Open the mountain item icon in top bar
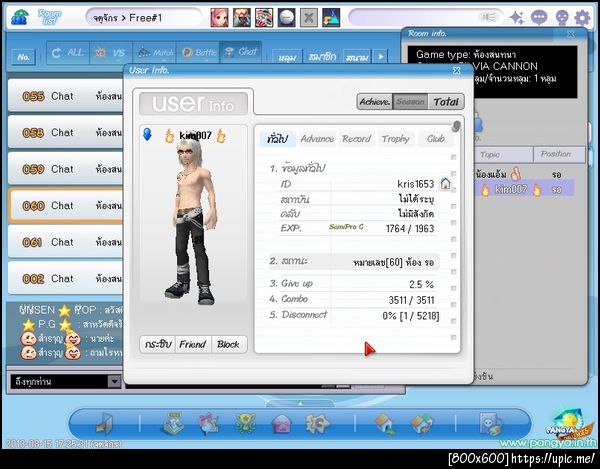 (331, 18)
